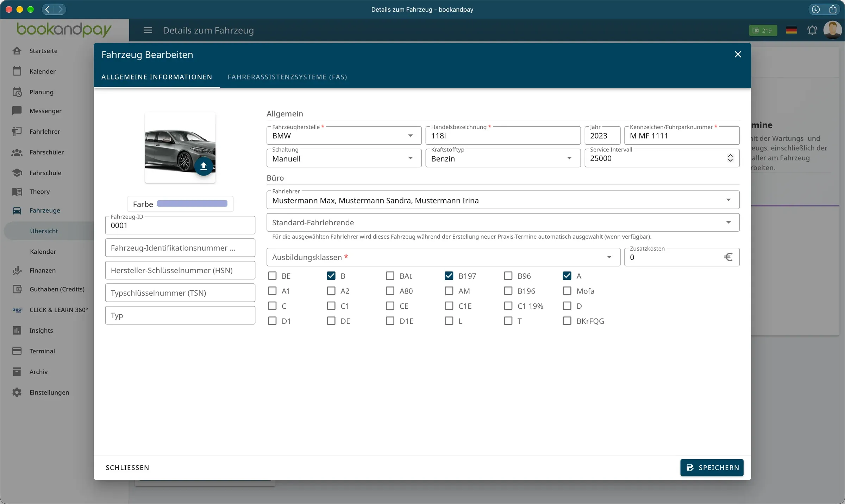845x504 pixels.
Task: Click the upload image icon on car photo
Action: pyautogui.click(x=204, y=166)
